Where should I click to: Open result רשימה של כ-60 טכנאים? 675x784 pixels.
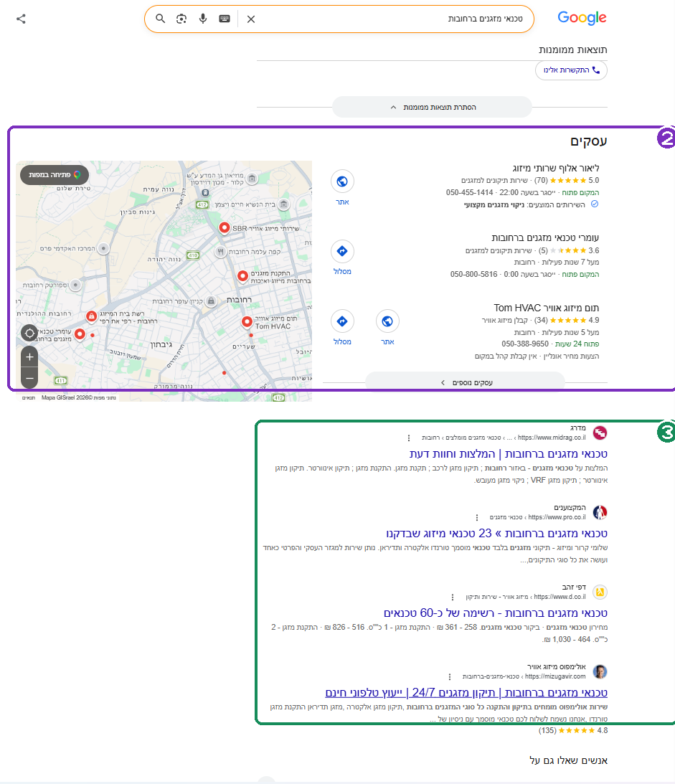(496, 613)
